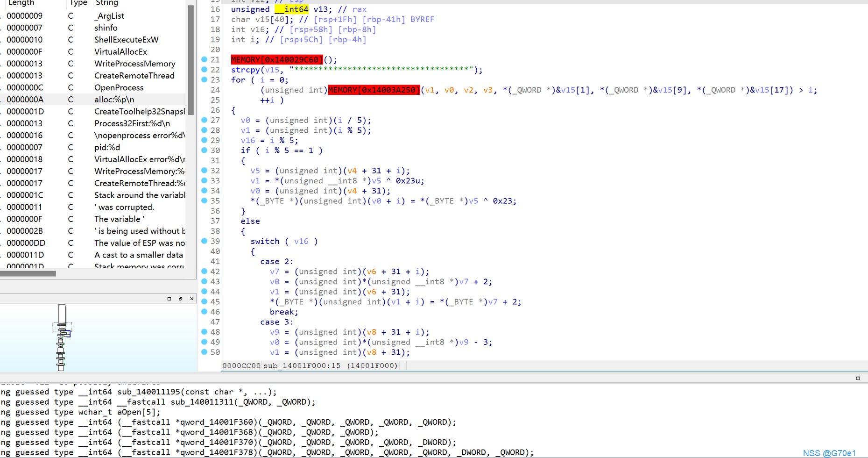Screen dimensions: 868x458
Task: Toggle breakpoint dot on line 50
Action: (x=204, y=352)
